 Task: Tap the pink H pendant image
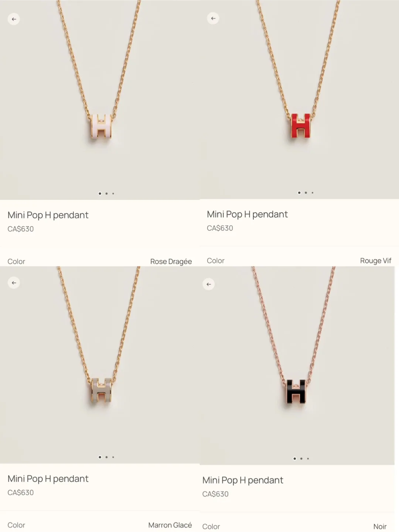[x=101, y=126]
